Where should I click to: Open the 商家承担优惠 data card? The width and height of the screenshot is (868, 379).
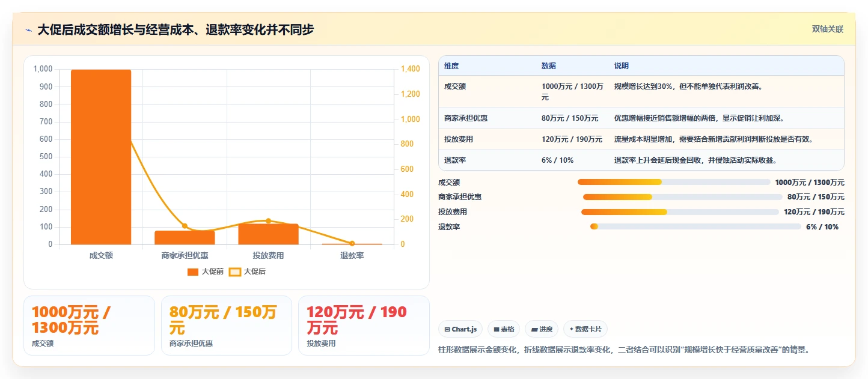(227, 326)
